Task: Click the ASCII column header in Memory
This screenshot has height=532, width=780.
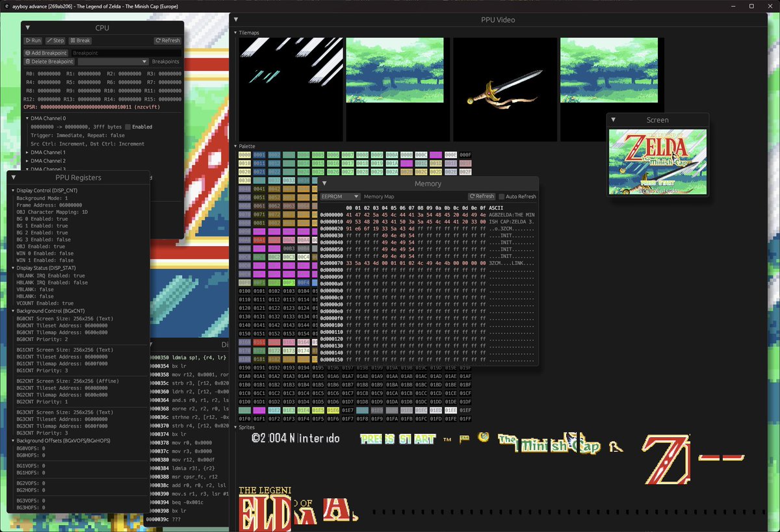Action: [x=496, y=207]
